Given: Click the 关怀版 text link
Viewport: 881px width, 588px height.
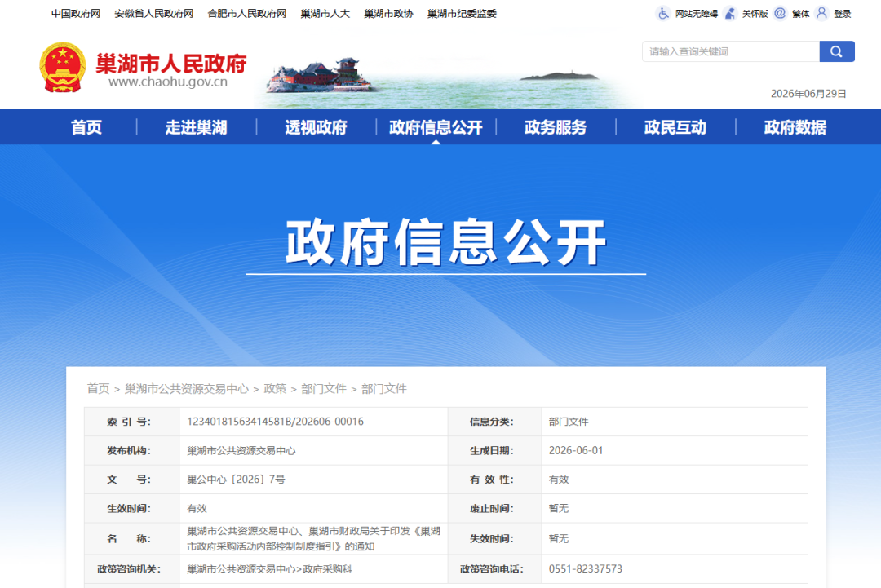Looking at the screenshot, I should tap(755, 14).
